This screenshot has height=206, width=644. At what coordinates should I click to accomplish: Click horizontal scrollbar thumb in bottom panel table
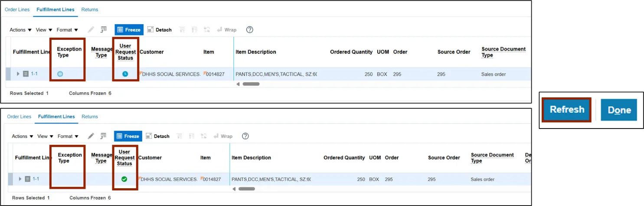[x=247, y=189]
